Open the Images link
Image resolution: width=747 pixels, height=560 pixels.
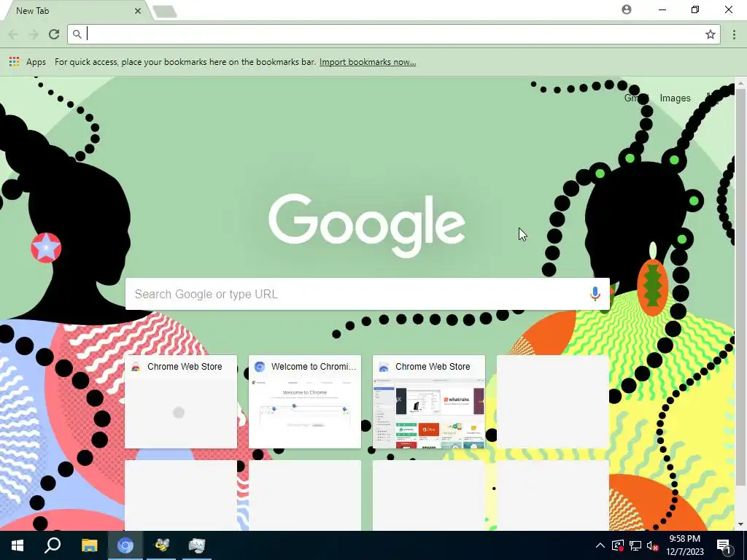675,98
